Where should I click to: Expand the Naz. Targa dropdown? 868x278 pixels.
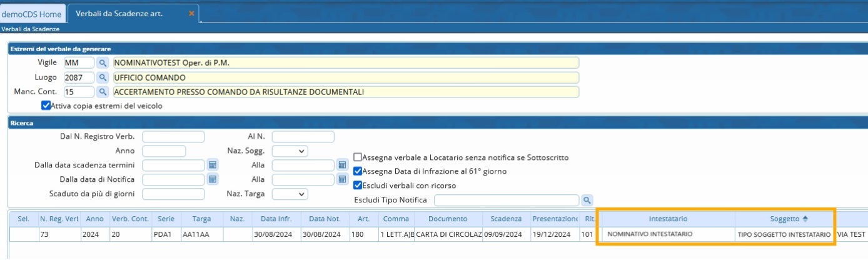[290, 194]
